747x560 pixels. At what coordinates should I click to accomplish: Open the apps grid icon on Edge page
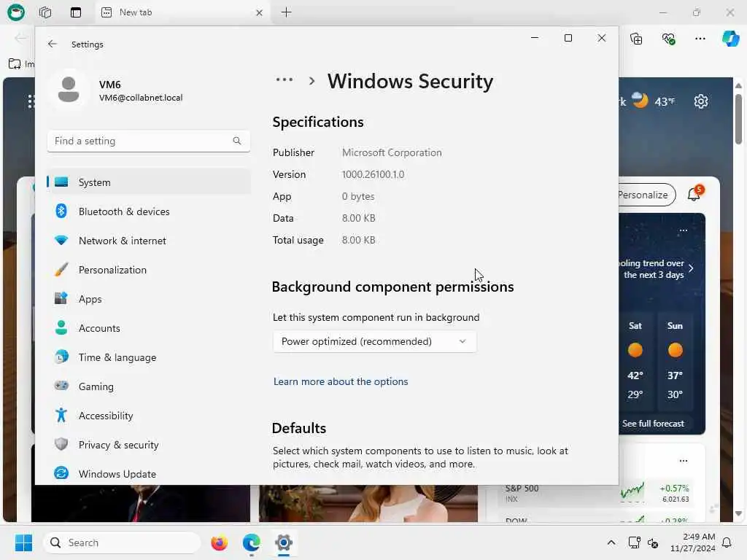click(x=31, y=101)
